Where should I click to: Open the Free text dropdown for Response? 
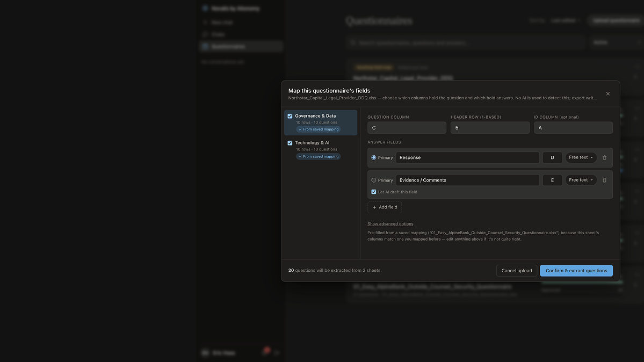click(x=581, y=157)
